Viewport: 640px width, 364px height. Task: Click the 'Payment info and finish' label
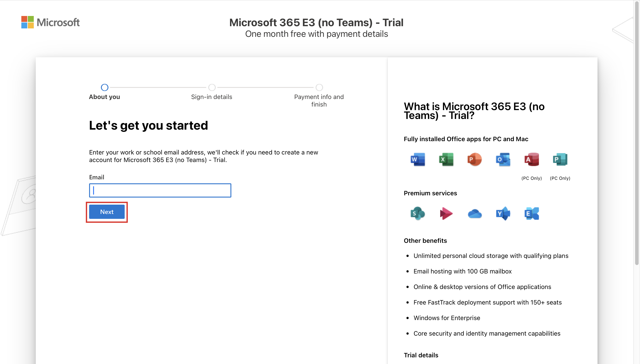[319, 101]
